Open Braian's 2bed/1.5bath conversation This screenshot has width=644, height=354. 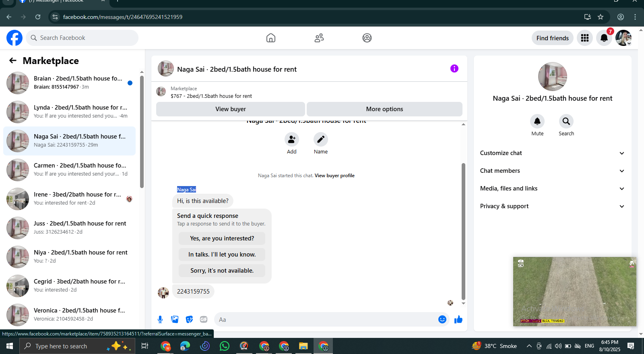tap(69, 83)
